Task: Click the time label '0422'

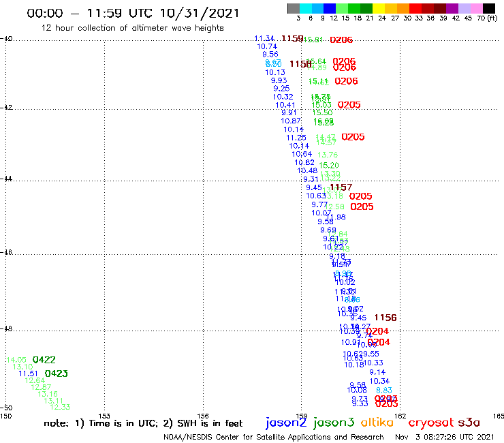Action: [44, 360]
